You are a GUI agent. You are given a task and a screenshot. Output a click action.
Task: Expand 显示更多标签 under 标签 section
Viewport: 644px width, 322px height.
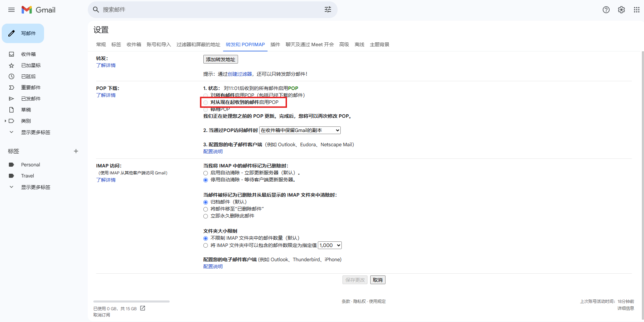click(36, 187)
